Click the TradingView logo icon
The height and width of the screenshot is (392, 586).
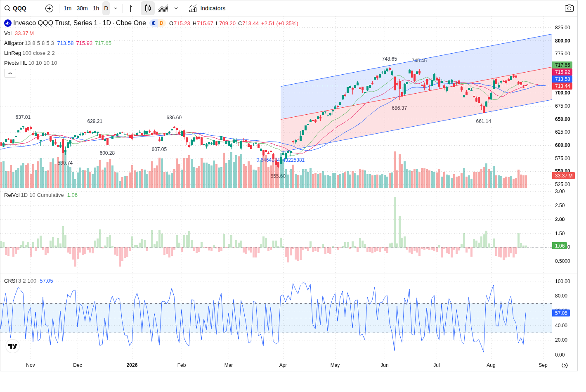tap(13, 346)
